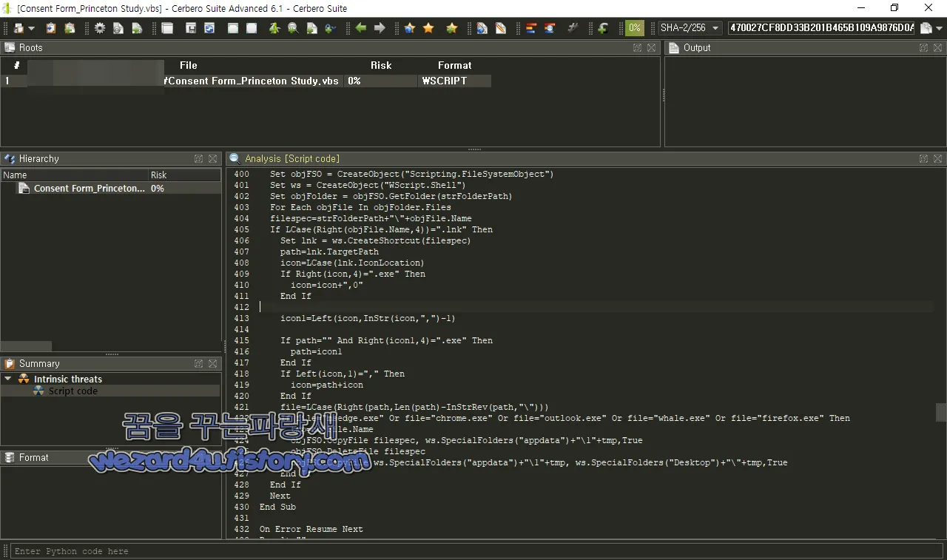Select Consent Form_Princeton... item in Hierarchy tree
947x560 pixels.
(x=90, y=189)
